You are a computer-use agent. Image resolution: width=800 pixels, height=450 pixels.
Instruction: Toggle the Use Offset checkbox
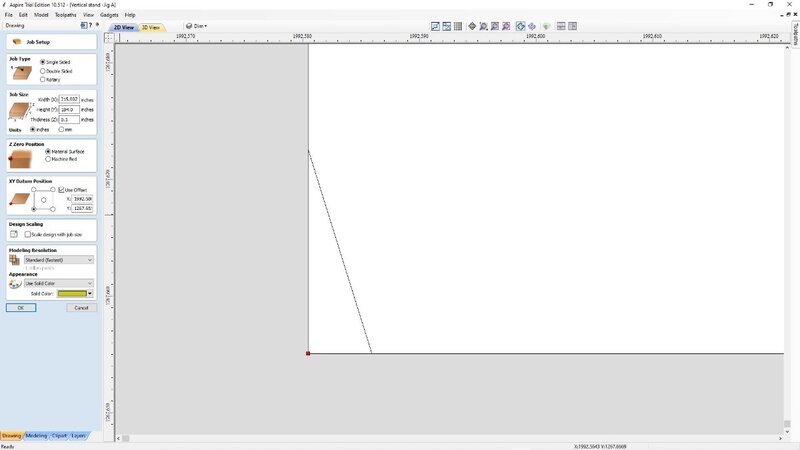(x=61, y=190)
